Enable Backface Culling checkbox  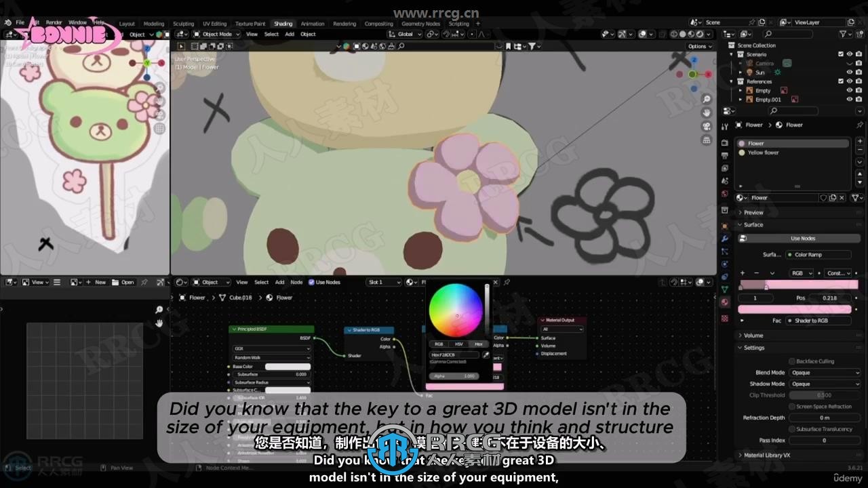pyautogui.click(x=791, y=361)
